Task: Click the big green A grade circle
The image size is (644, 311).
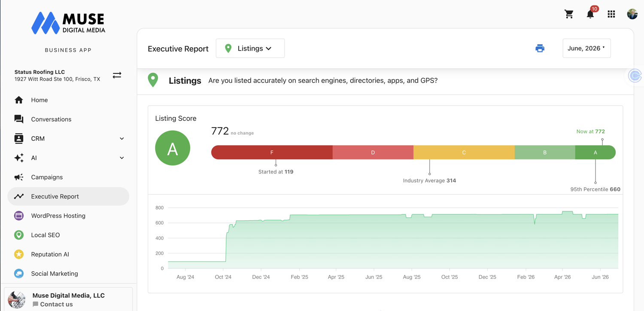Action: pos(173,148)
